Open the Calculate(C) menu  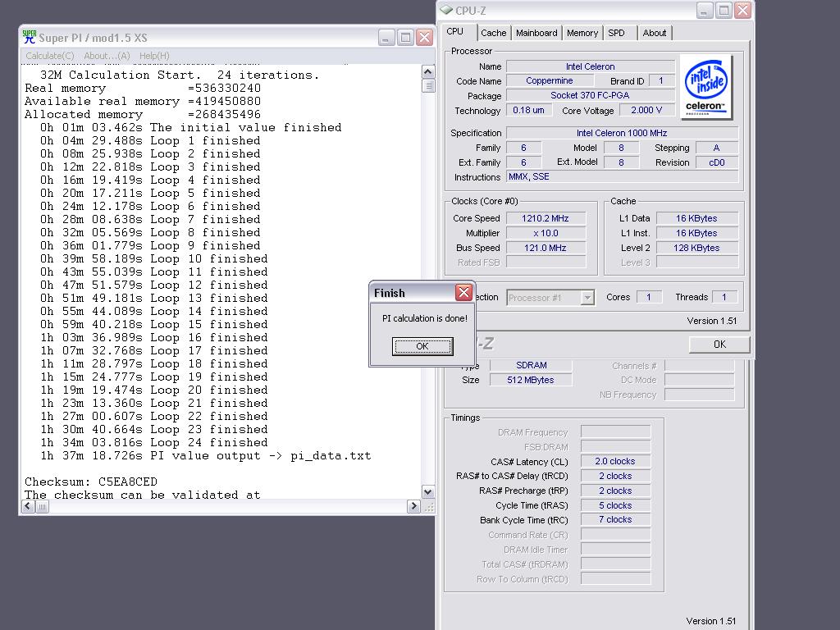[50, 56]
